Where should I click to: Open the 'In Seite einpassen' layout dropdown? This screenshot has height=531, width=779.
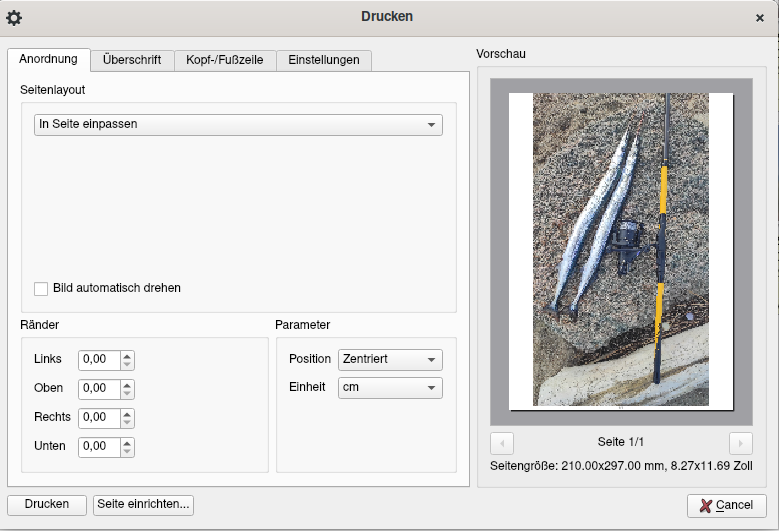pos(238,125)
